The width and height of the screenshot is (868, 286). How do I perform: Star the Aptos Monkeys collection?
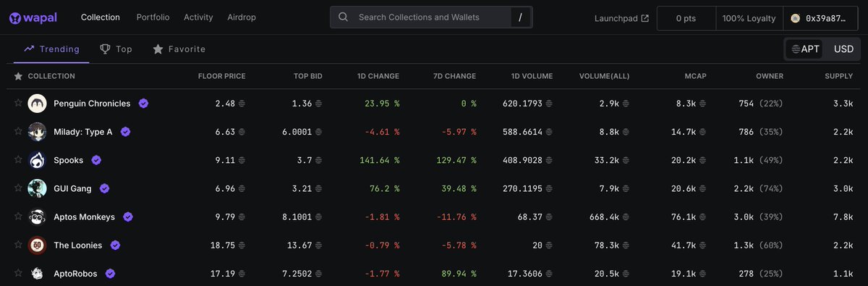click(18, 216)
